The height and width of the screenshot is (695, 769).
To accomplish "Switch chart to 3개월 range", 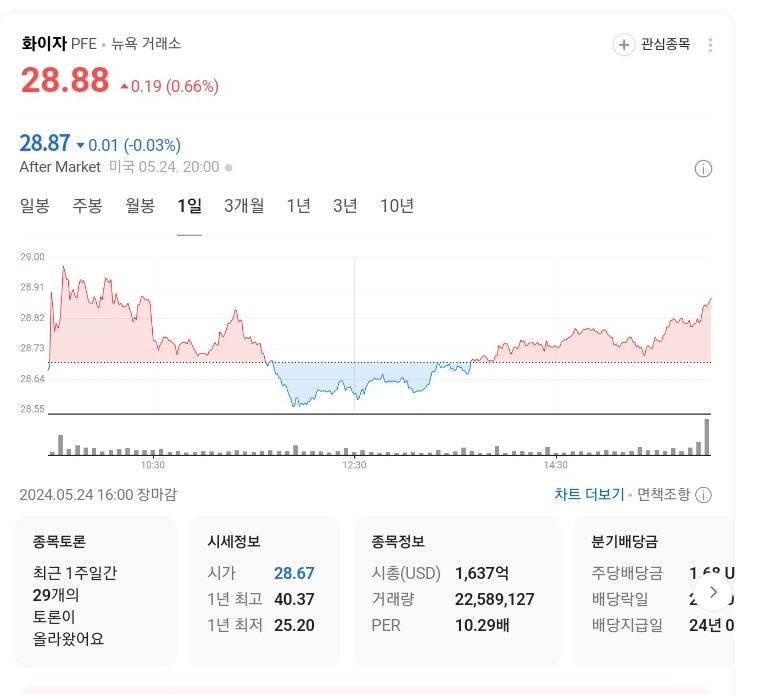I will coord(244,206).
